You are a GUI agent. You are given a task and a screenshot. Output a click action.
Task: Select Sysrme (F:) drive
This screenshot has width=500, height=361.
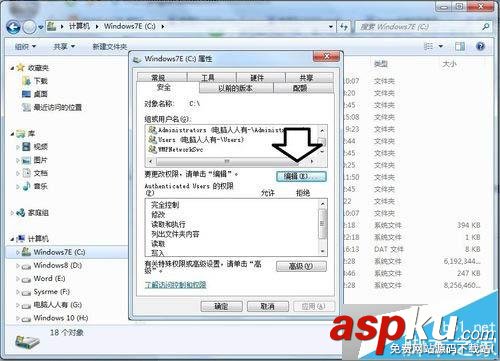tap(52, 292)
